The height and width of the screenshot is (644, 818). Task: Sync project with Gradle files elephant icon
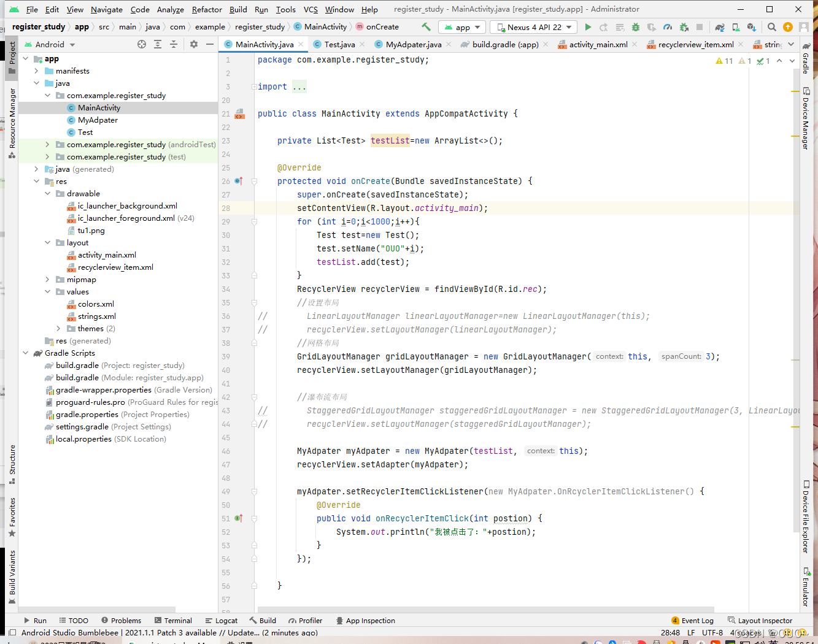(720, 27)
